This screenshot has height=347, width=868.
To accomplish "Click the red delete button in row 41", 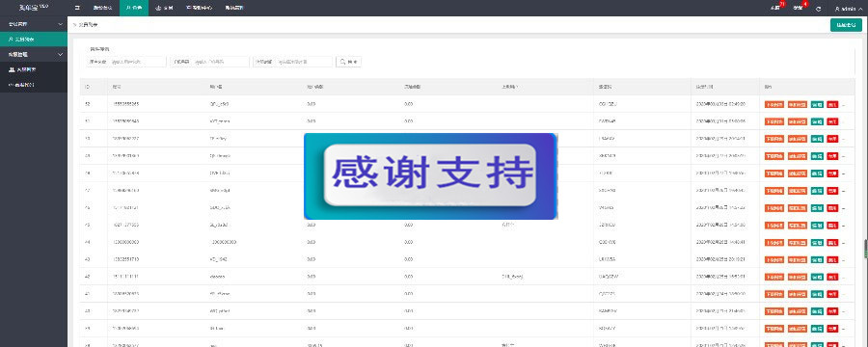I will (832, 294).
